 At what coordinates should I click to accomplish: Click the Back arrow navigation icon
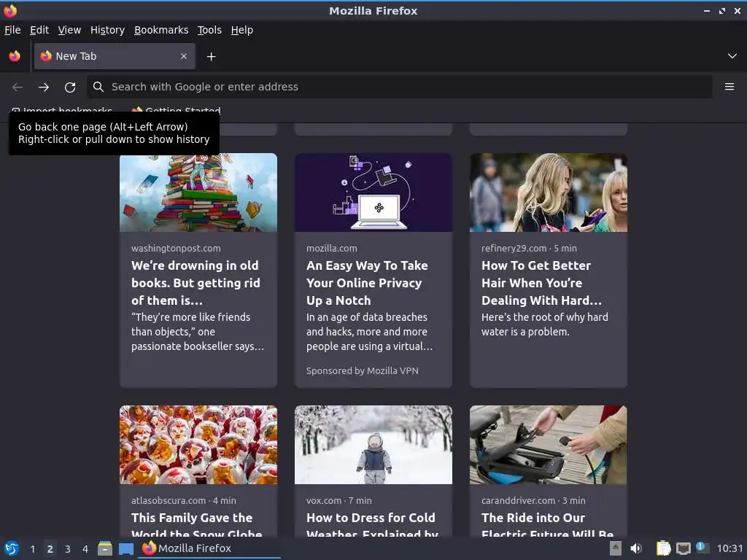click(x=18, y=87)
